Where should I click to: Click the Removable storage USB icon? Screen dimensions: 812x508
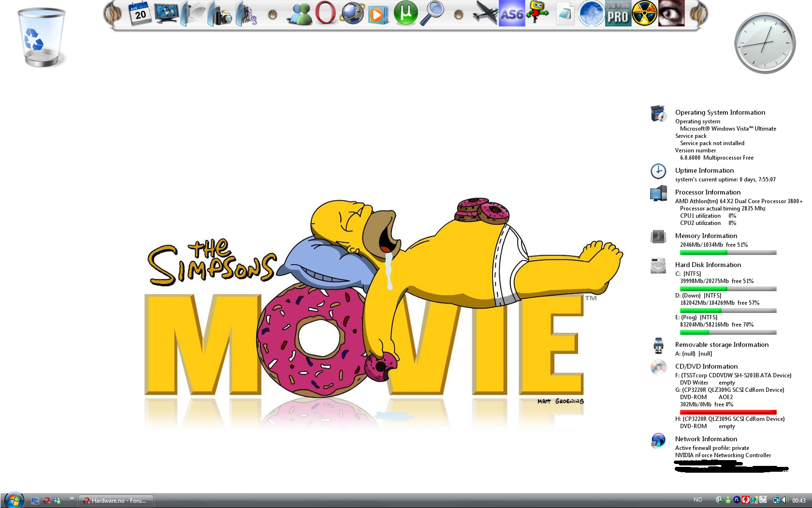click(x=658, y=345)
